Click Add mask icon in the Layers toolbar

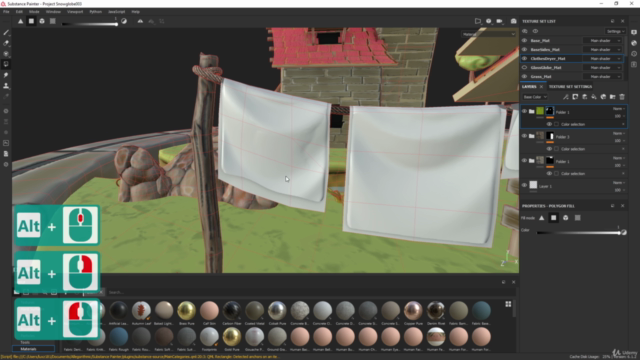pos(575,97)
